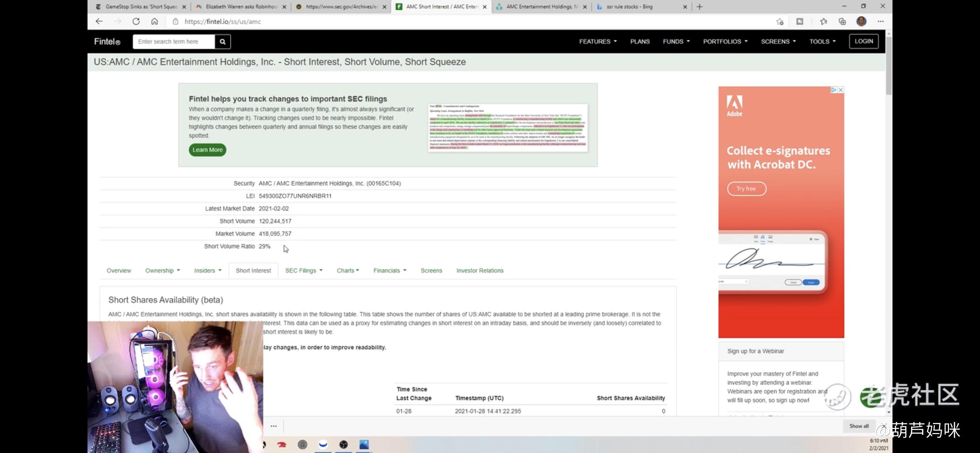The width and height of the screenshot is (980, 453).
Task: Open the Ownership tab dropdown
Action: (x=163, y=271)
